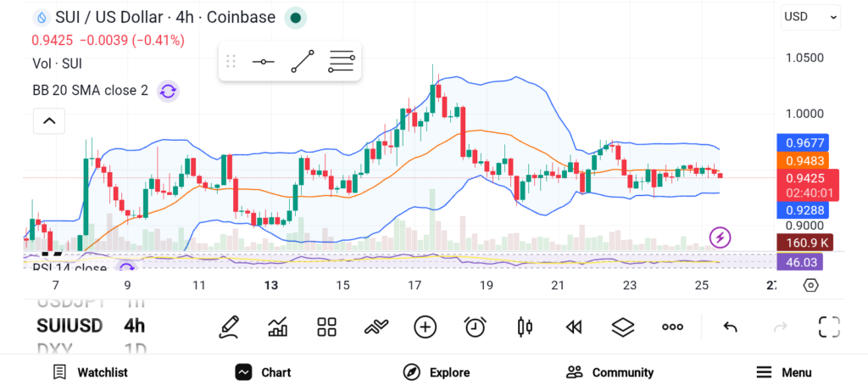Collapse the indicator legend with the chevron
Screen dimensions: 868x391
[49, 121]
